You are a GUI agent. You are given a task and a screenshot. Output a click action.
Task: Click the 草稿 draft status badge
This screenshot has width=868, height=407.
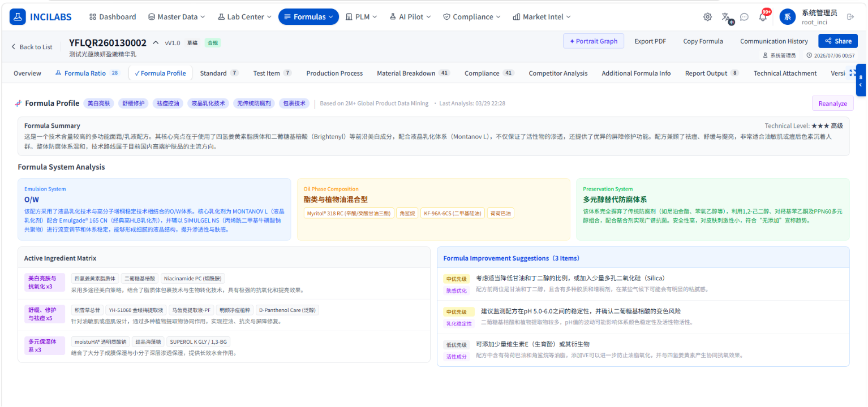point(192,43)
